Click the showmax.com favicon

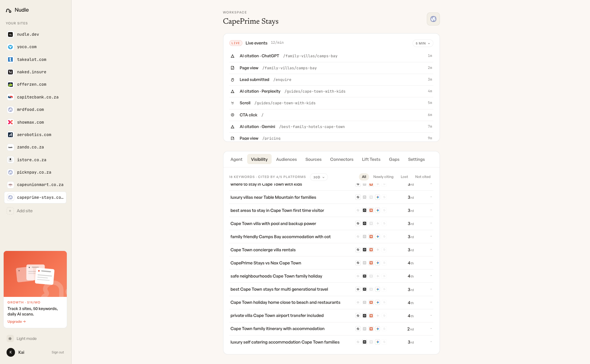[11, 122]
